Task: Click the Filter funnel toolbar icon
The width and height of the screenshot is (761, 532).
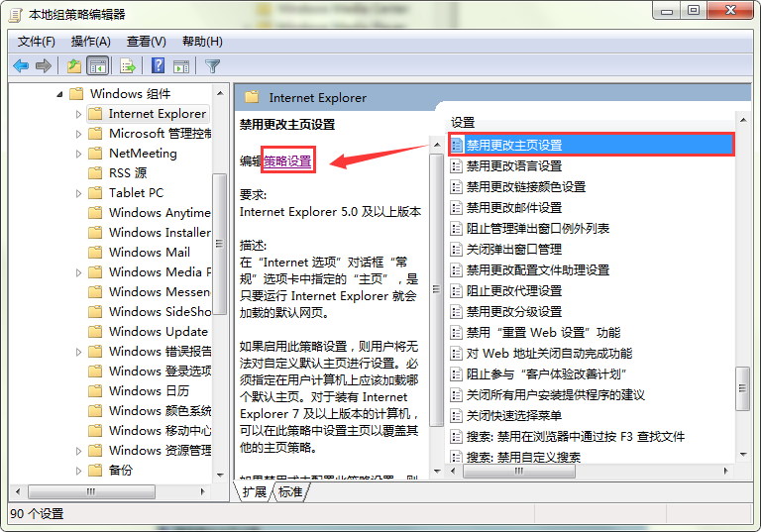Action: pyautogui.click(x=212, y=66)
